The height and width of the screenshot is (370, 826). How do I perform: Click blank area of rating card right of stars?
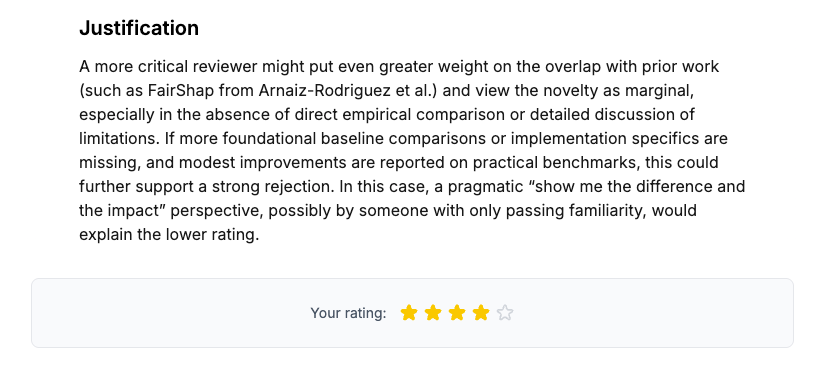tap(653, 313)
